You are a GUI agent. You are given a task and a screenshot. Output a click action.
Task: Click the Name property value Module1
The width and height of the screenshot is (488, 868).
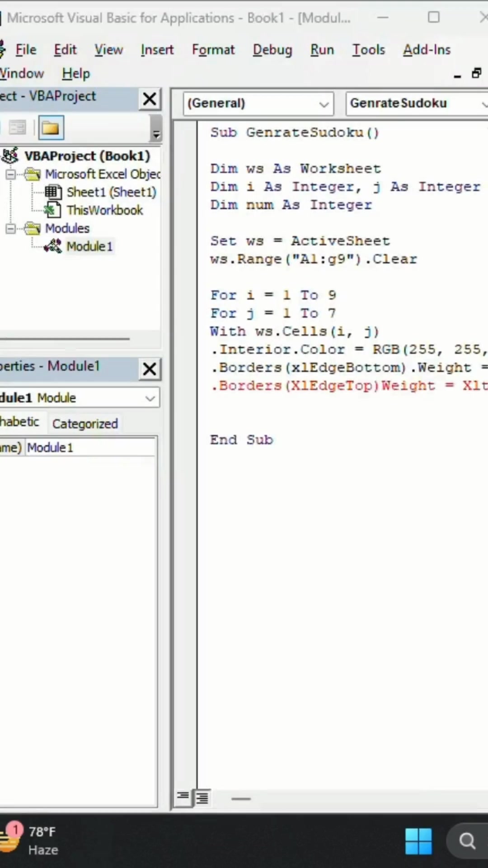click(x=90, y=448)
